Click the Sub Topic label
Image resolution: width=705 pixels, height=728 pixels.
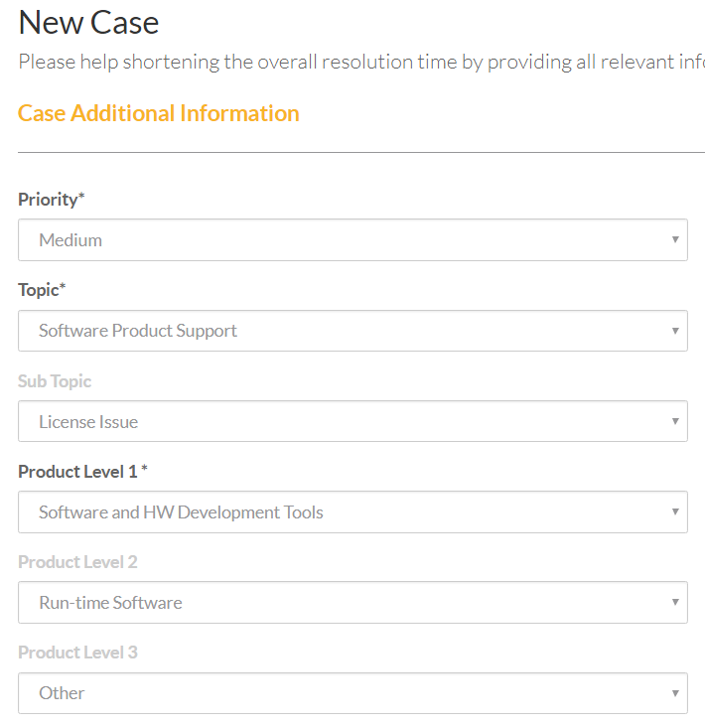point(55,381)
